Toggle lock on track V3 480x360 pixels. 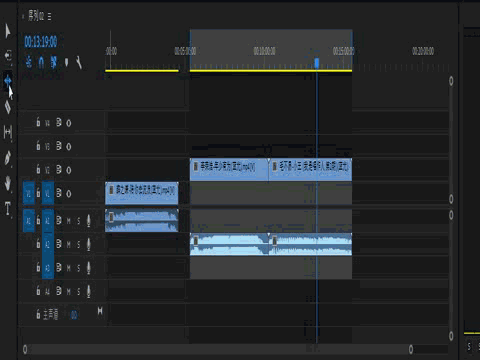click(38, 146)
